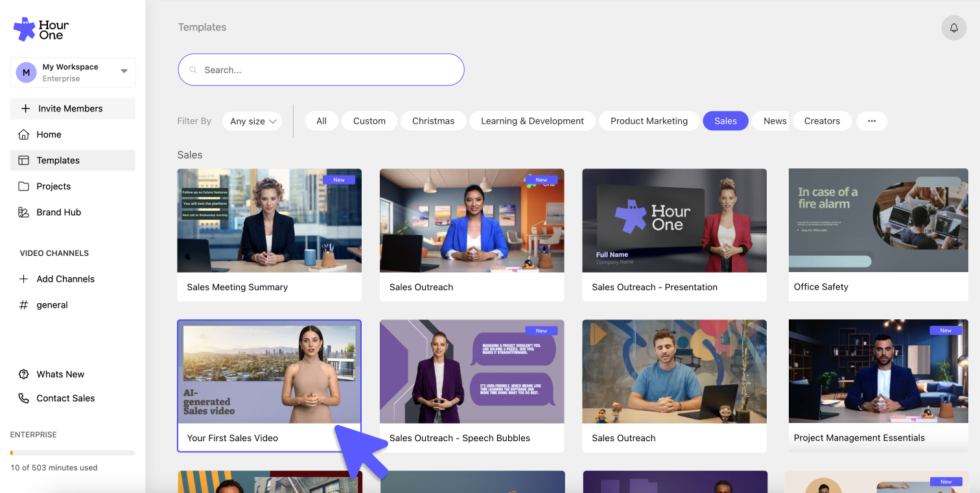980x493 pixels.
Task: Open the Brand Hub section
Action: 58,212
